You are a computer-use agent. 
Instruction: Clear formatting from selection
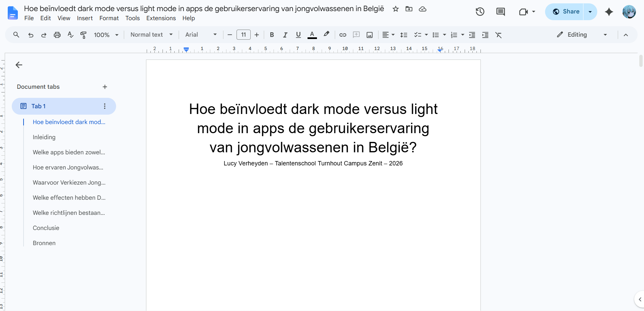(499, 35)
